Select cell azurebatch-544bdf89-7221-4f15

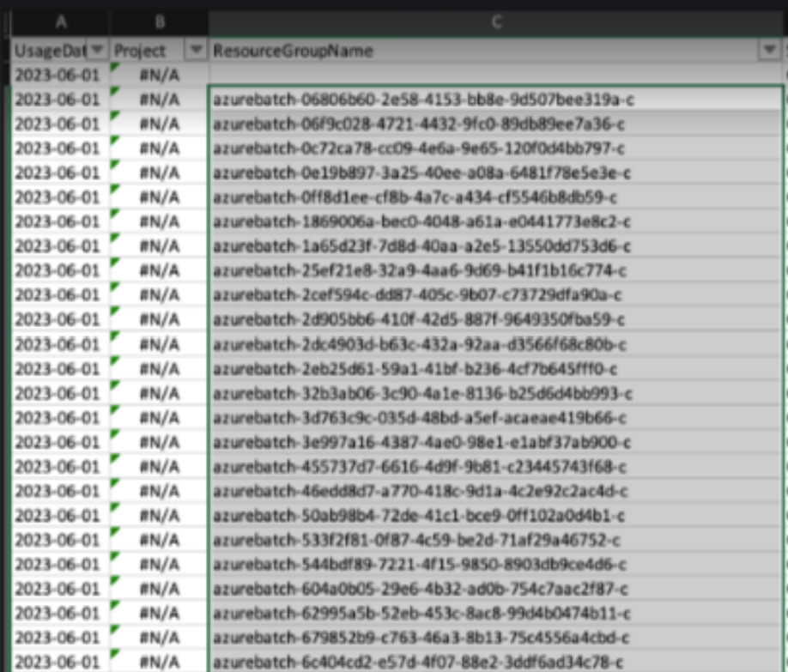pos(496,565)
